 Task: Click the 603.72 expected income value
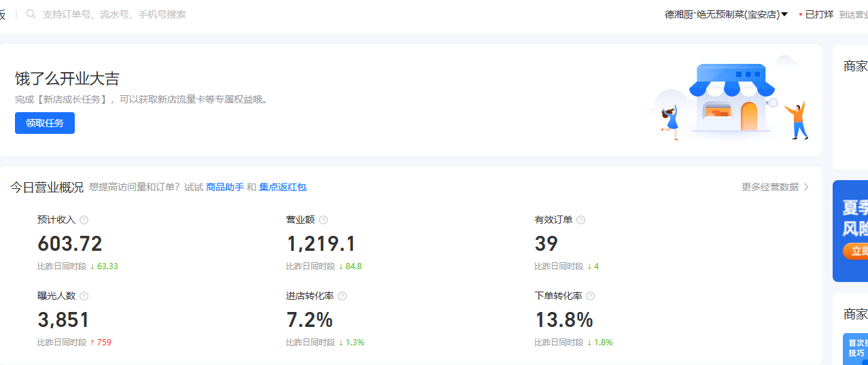(x=70, y=243)
